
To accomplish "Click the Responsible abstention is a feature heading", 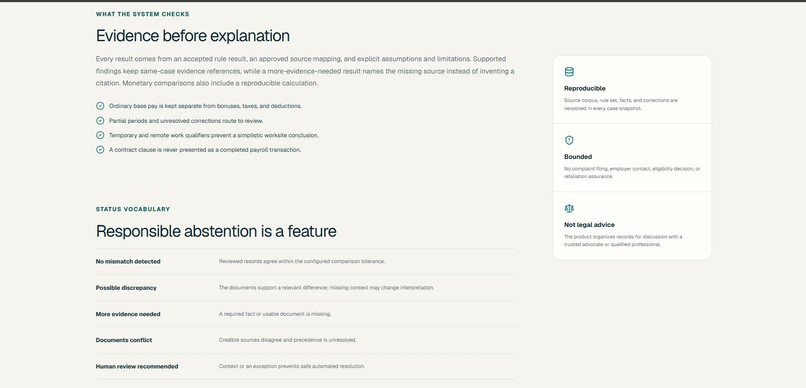I will point(216,231).
